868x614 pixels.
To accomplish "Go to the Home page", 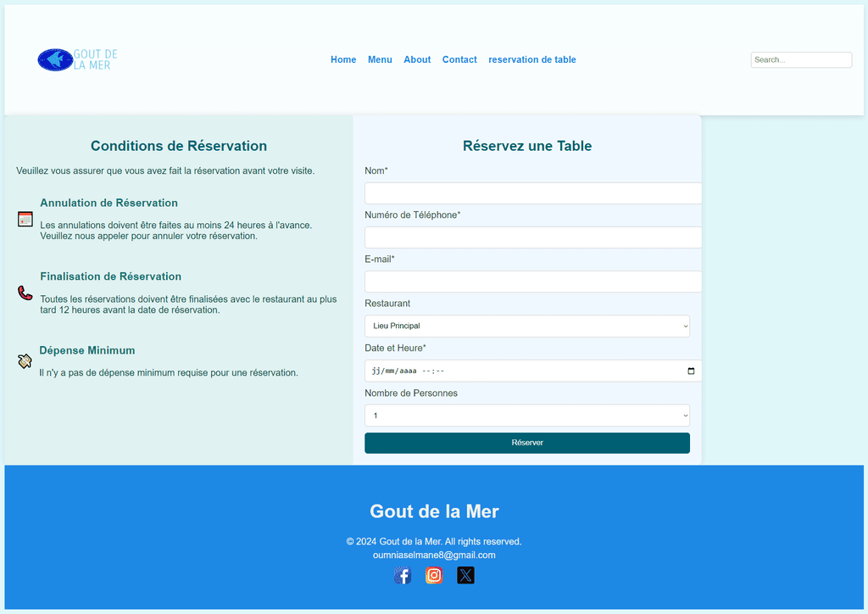I will point(343,60).
